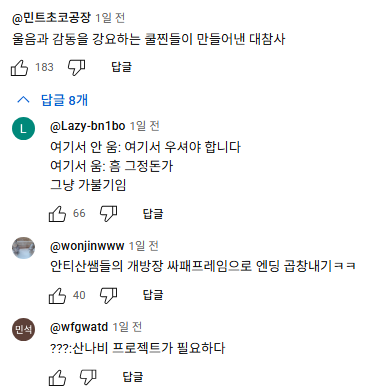Dislike the reply from @wfgwatd
The image size is (370, 392).
(x=88, y=378)
